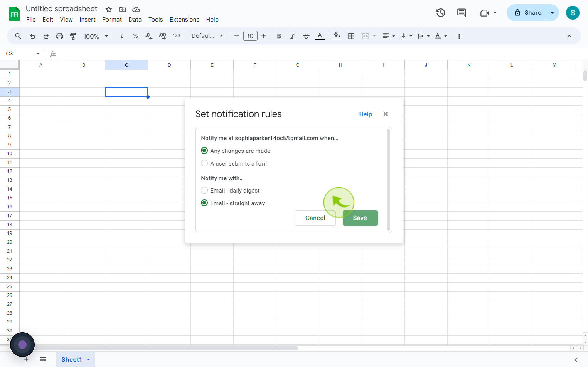Viewport: 588px width, 367px height.
Task: Select column G header
Action: [298, 65]
